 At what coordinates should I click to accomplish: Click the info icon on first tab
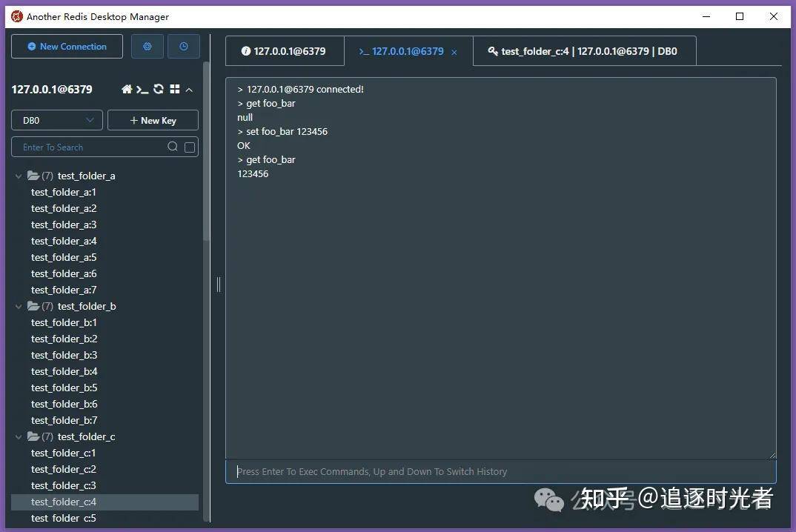click(x=246, y=51)
